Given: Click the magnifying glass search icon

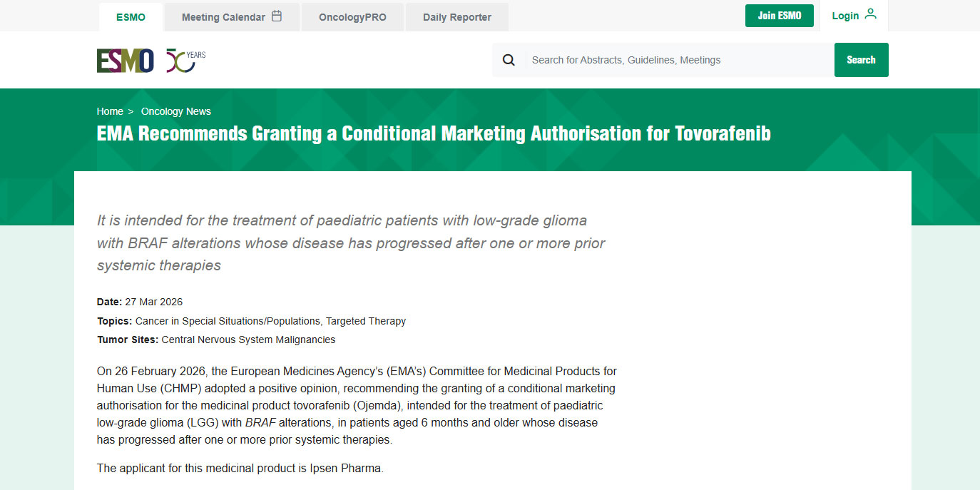Looking at the screenshot, I should point(509,60).
